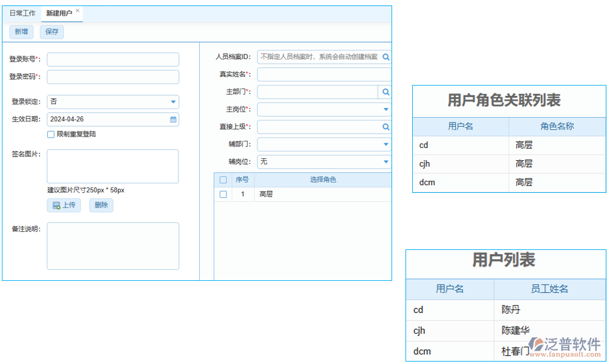The width and height of the screenshot is (607, 364).
Task: Click the 新增 button to add new user
Action: 21,32
